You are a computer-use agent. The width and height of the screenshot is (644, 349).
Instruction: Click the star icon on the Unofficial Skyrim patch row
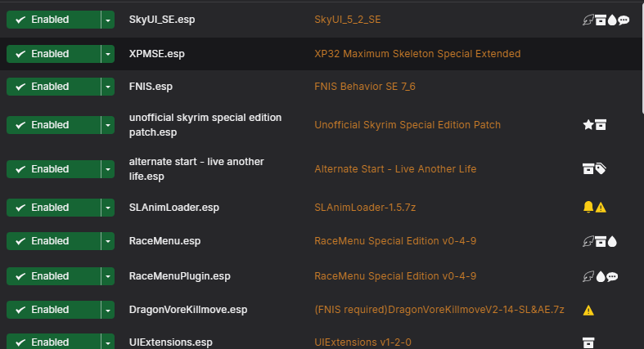pyautogui.click(x=588, y=125)
